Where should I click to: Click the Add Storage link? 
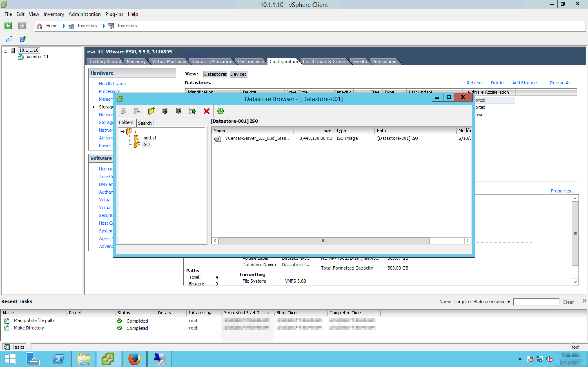pyautogui.click(x=527, y=83)
